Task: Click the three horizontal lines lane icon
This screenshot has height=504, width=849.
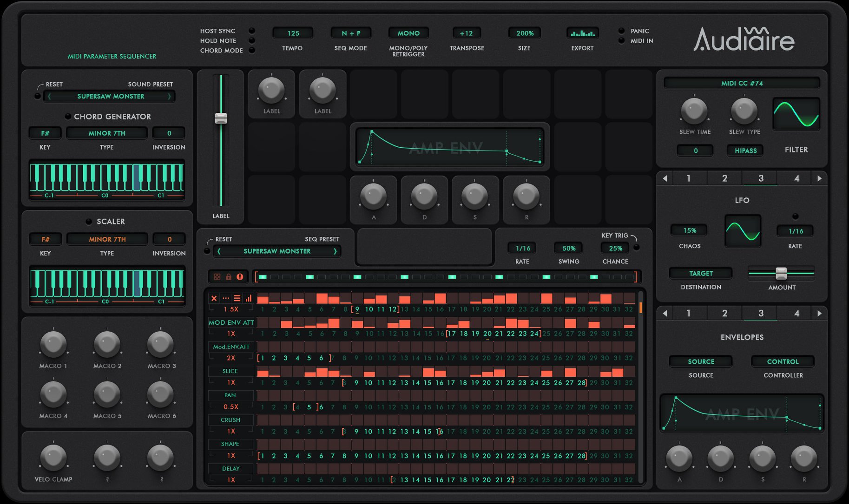Action: (x=237, y=298)
